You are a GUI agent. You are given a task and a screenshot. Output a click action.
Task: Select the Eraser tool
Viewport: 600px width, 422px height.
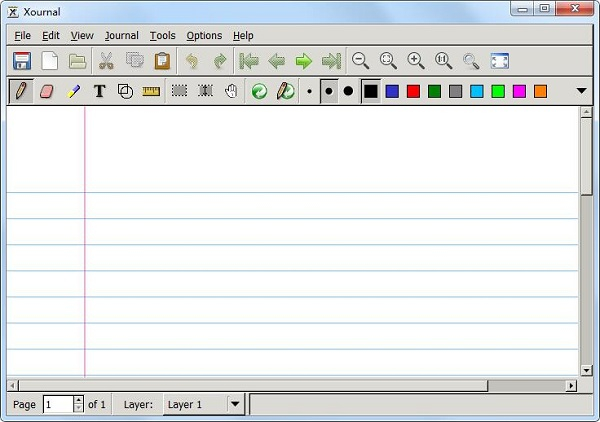tap(46, 91)
